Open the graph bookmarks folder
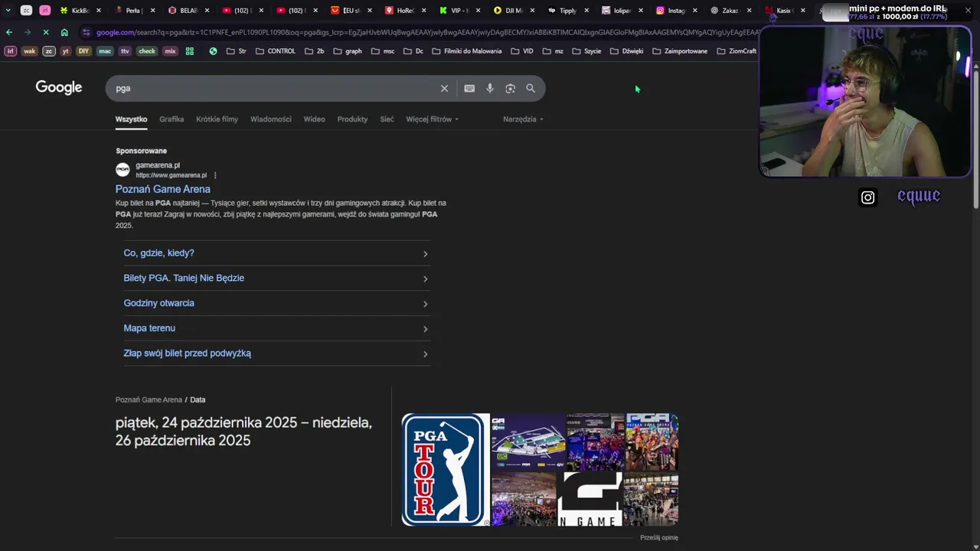 tap(348, 51)
